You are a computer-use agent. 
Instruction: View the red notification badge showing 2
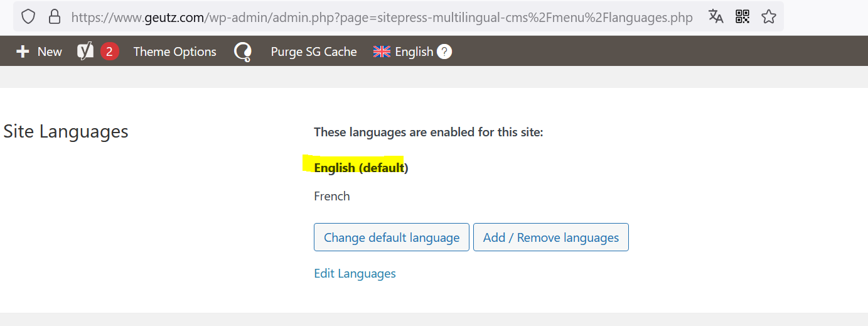pyautogui.click(x=109, y=52)
